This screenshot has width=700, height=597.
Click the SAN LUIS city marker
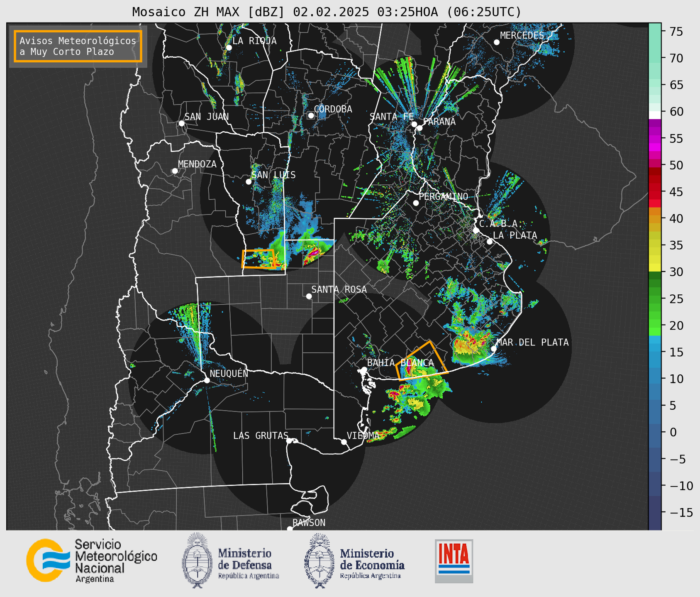coord(249,181)
